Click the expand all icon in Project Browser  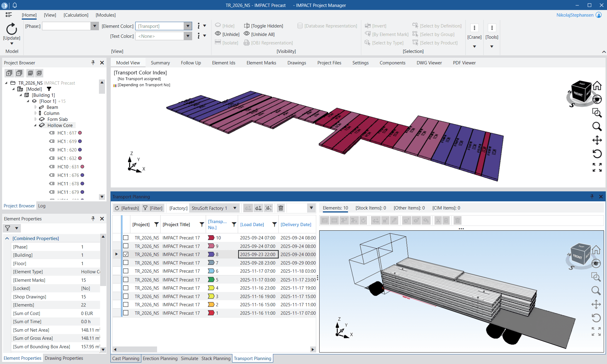pos(9,73)
